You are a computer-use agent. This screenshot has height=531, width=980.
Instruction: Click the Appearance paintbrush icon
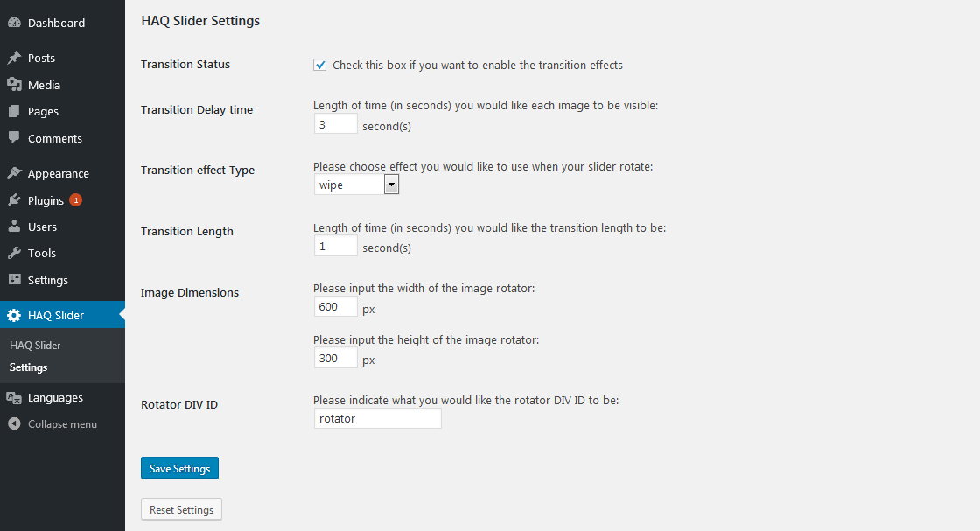pyautogui.click(x=14, y=173)
